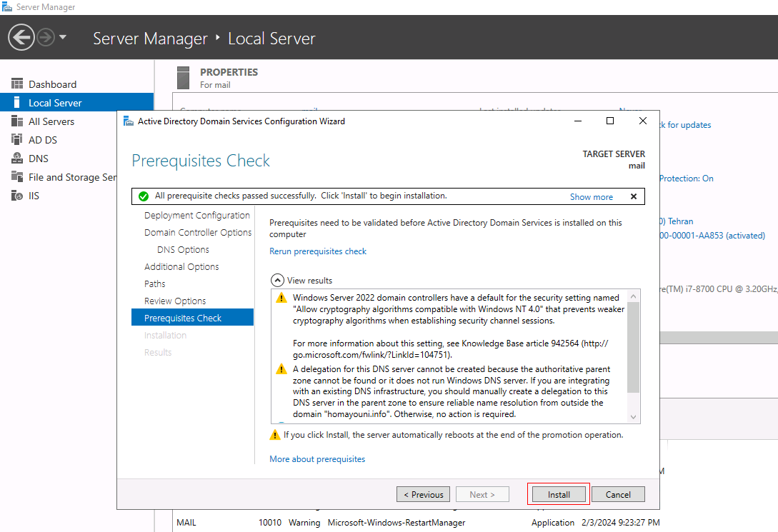Viewport: 778px width, 532px height.
Task: Click the DNS icon
Action: tap(17, 158)
